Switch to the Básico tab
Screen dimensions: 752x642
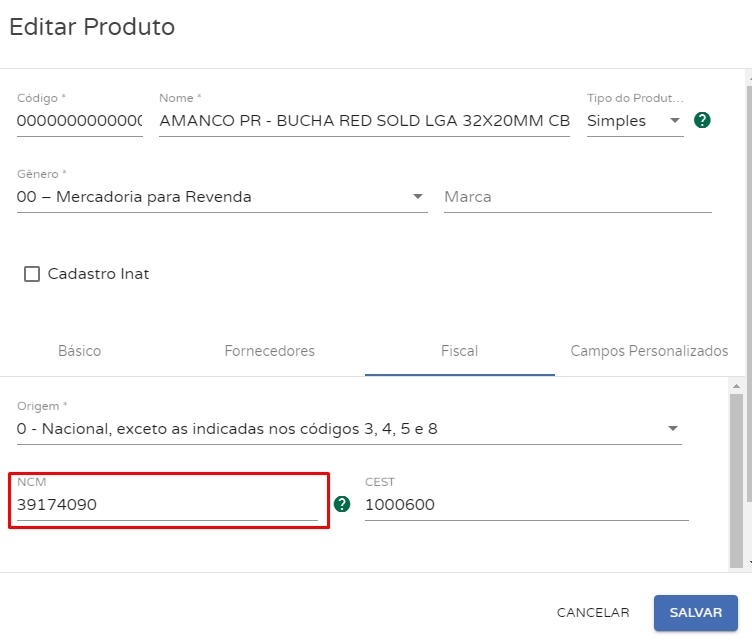(79, 351)
